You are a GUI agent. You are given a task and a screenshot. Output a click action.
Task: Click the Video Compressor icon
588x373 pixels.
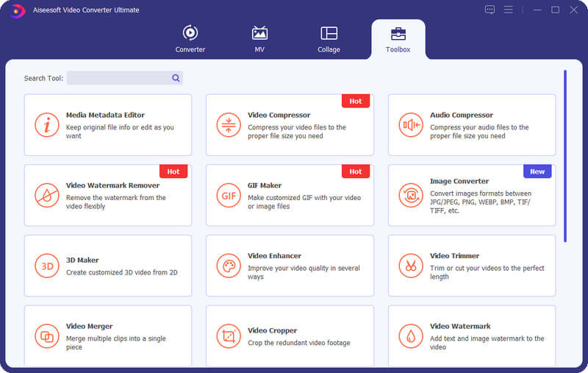[229, 125]
